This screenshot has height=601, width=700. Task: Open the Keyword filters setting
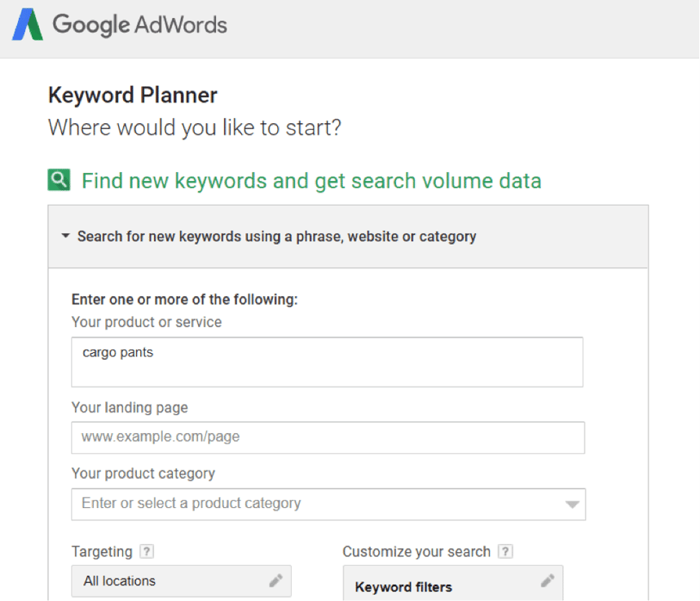(453, 583)
